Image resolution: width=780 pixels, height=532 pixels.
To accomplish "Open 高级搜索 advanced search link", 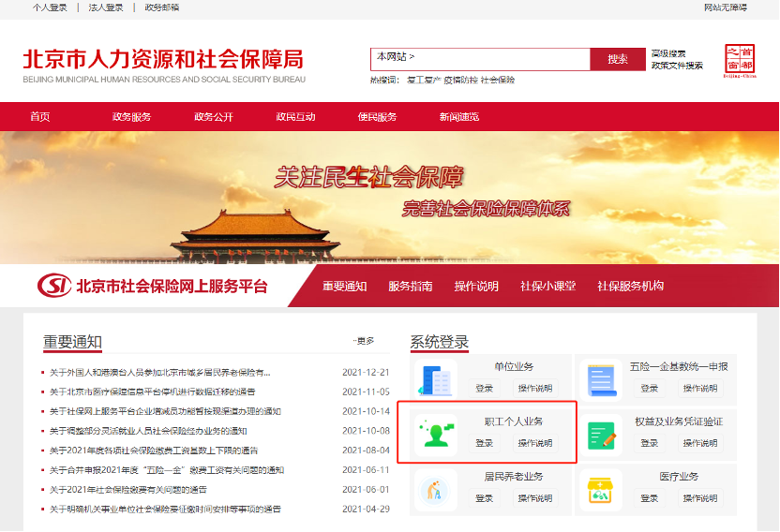I will pos(668,53).
